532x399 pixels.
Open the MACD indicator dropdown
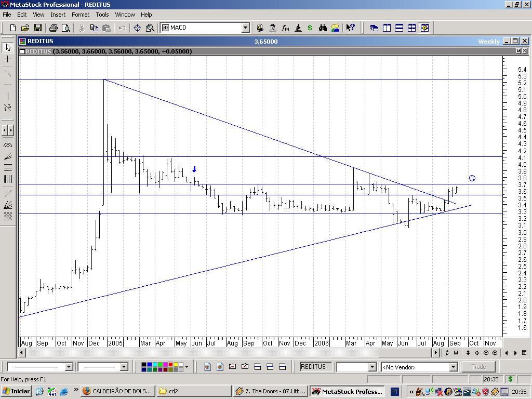246,28
